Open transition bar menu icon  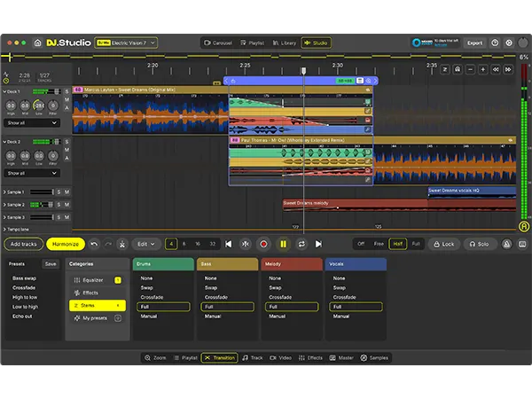coord(360,81)
